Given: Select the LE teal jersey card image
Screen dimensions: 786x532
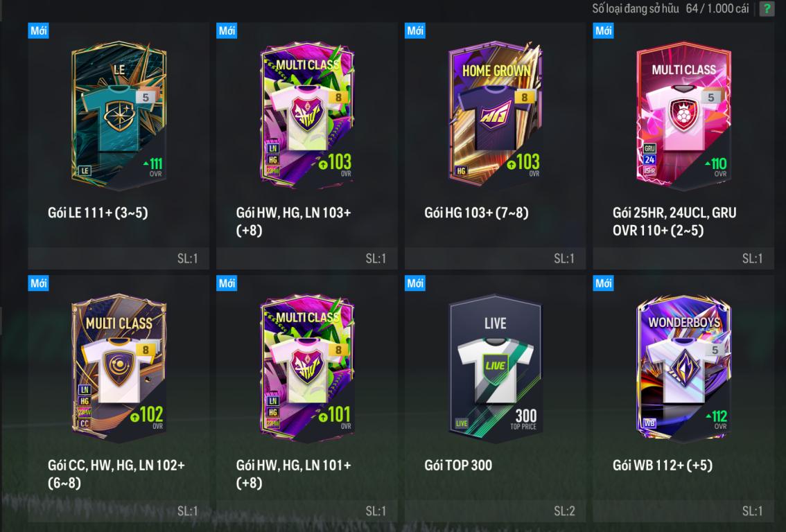Looking at the screenshot, I should (x=119, y=115).
